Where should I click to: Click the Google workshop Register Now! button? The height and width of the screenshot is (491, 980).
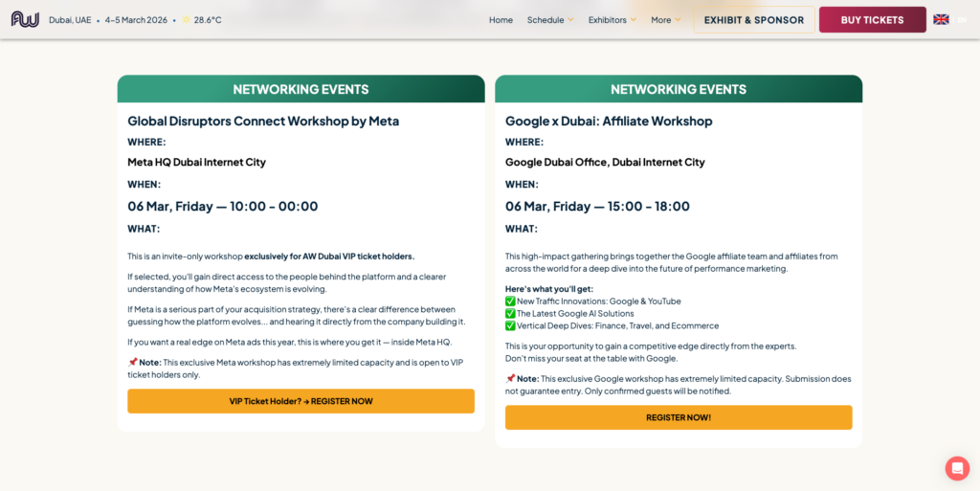[x=679, y=417]
